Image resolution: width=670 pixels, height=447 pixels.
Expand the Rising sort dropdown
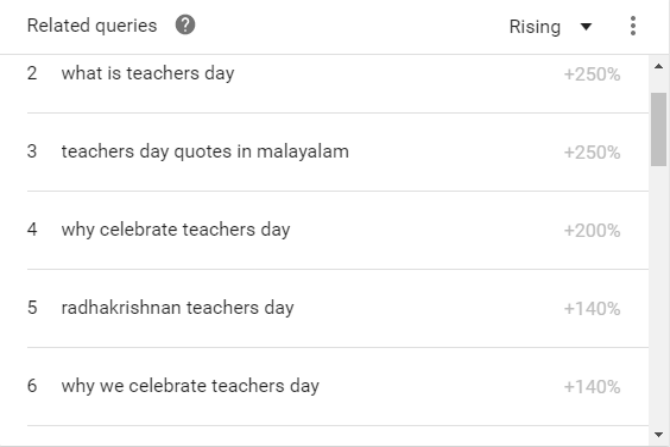click(x=551, y=27)
